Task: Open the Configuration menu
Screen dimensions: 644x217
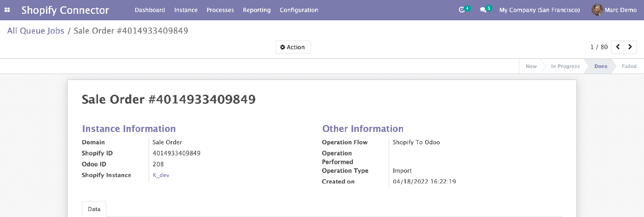Action: point(299,10)
